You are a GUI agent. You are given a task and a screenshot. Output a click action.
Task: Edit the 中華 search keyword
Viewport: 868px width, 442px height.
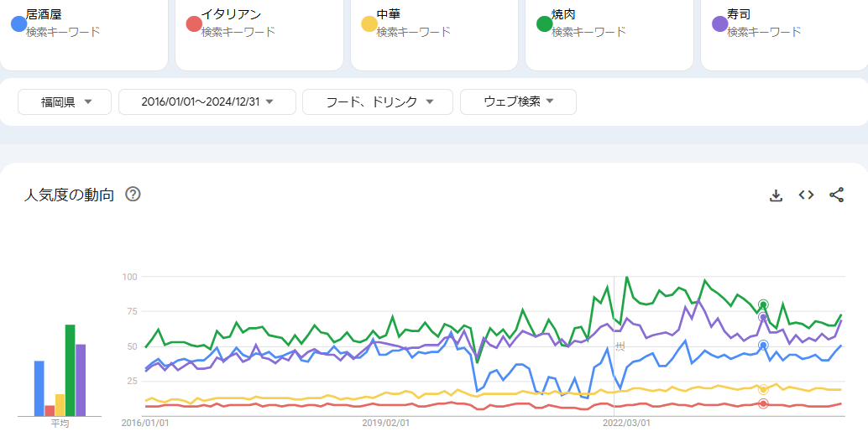389,14
